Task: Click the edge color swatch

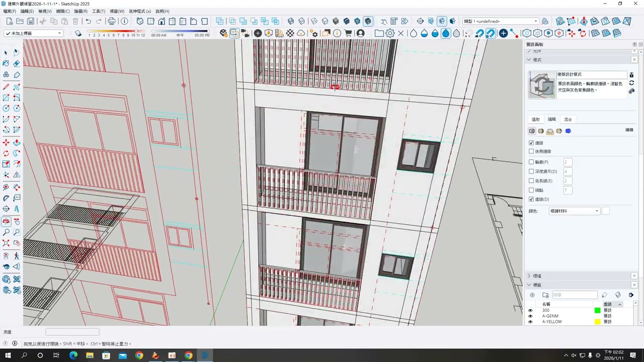Action: [606, 211]
